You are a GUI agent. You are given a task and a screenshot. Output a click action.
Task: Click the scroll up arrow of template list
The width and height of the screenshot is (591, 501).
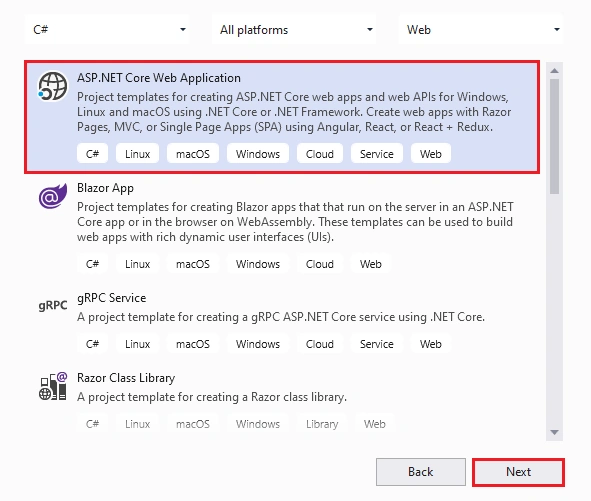tap(554, 71)
